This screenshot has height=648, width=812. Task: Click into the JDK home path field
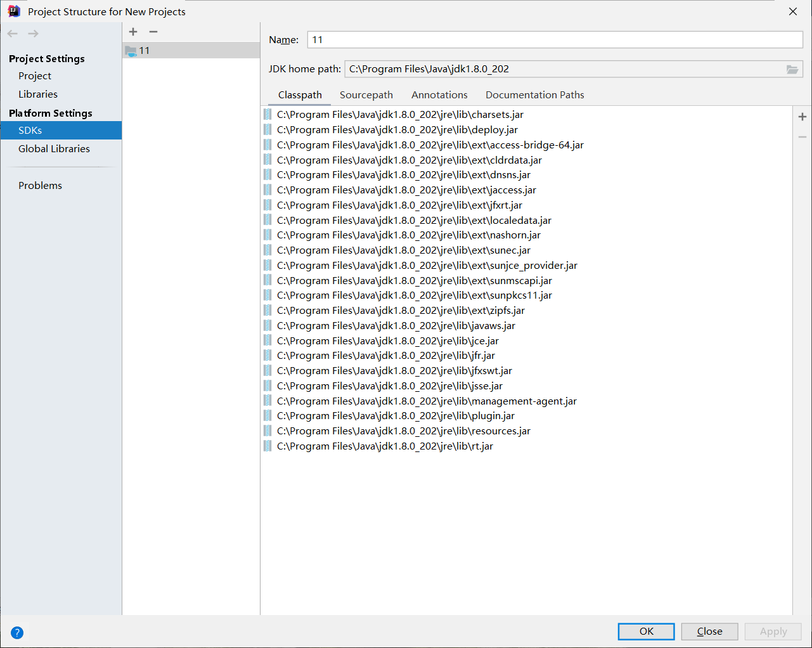coord(564,69)
